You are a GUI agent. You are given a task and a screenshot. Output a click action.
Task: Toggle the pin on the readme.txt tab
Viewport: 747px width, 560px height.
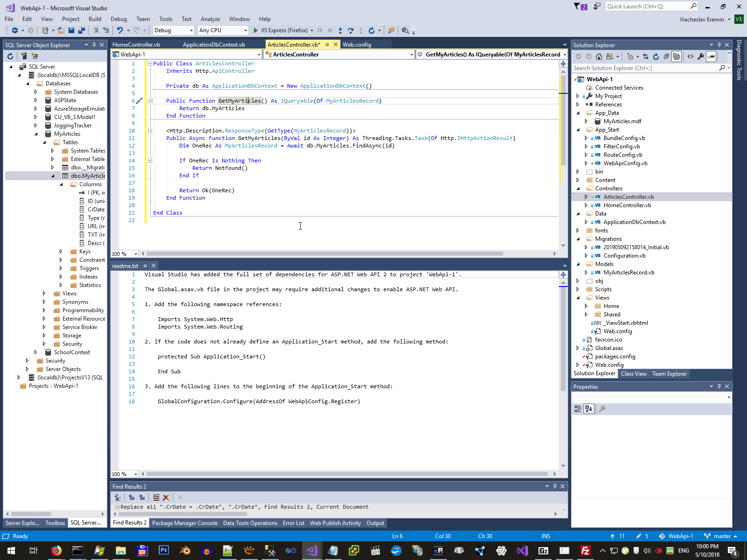coord(145,266)
